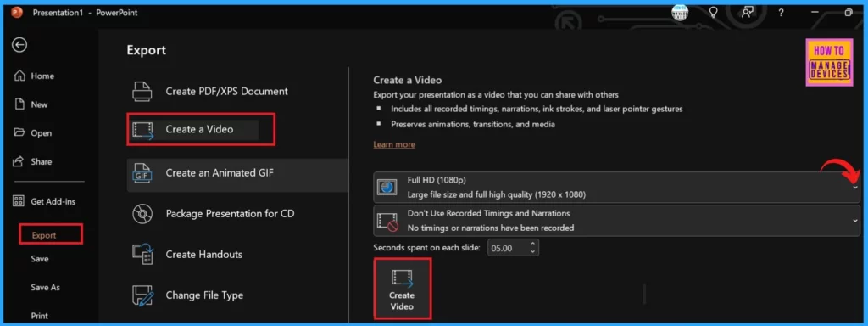Open the Learn more link
This screenshot has width=868, height=326.
tap(394, 144)
